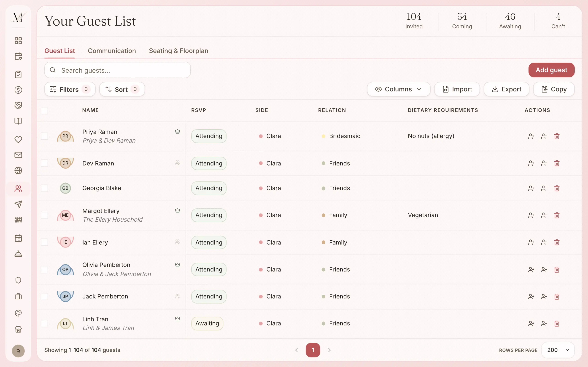Viewport: 588px width, 367px height.
Task: Open the dashboard grid icon in sidebar
Action: (x=18, y=40)
